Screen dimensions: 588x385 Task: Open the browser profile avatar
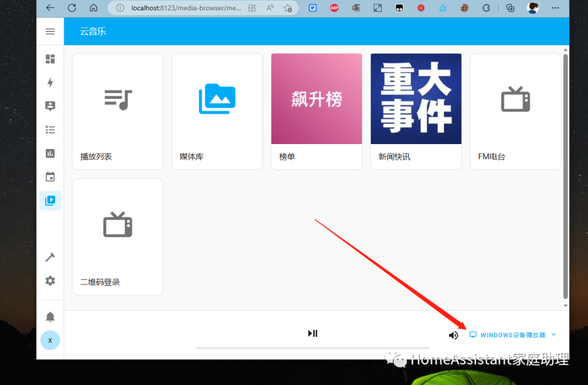(x=533, y=8)
